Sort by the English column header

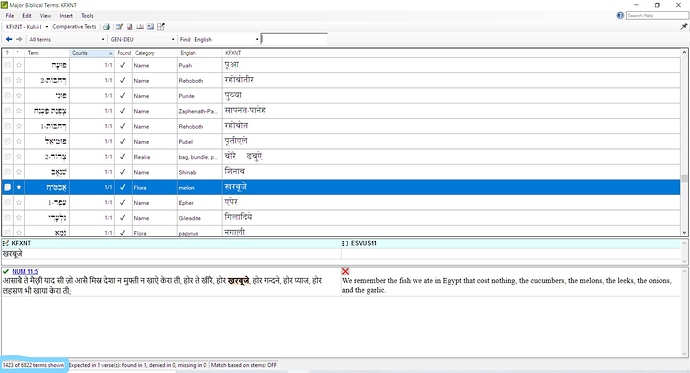[x=200, y=53]
